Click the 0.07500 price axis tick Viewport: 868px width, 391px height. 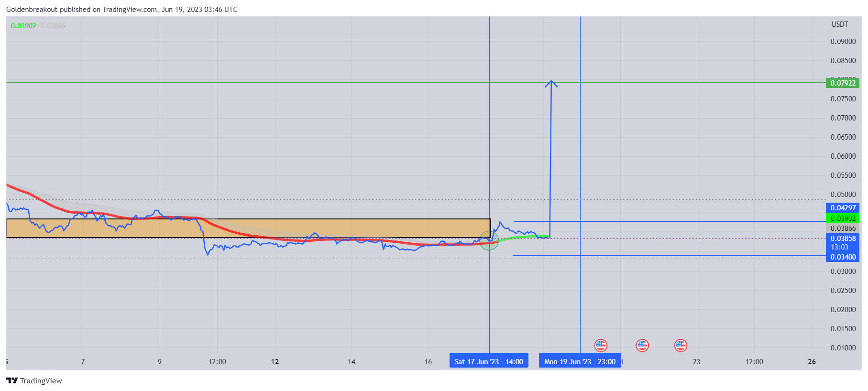tap(843, 99)
